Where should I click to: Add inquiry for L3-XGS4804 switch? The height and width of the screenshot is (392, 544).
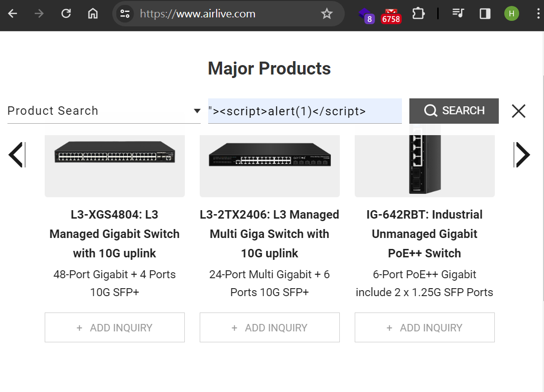115,327
